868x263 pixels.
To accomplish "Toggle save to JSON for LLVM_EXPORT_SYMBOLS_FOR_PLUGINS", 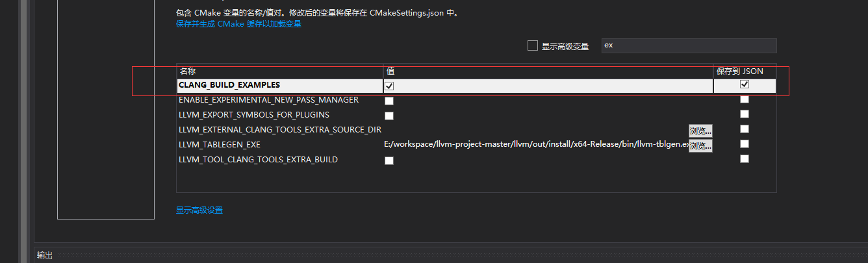I will 745,114.
